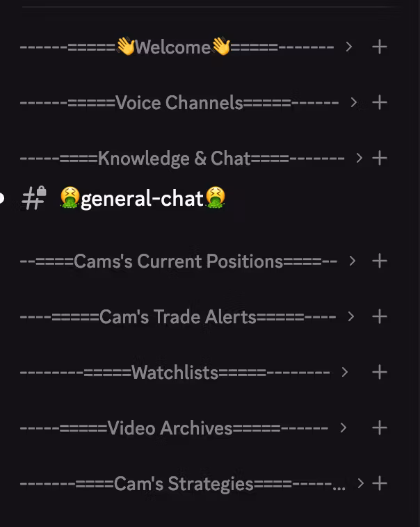Click plus next to Cam's Trade Alerts
Screen dimensions: 420x527
(379, 316)
